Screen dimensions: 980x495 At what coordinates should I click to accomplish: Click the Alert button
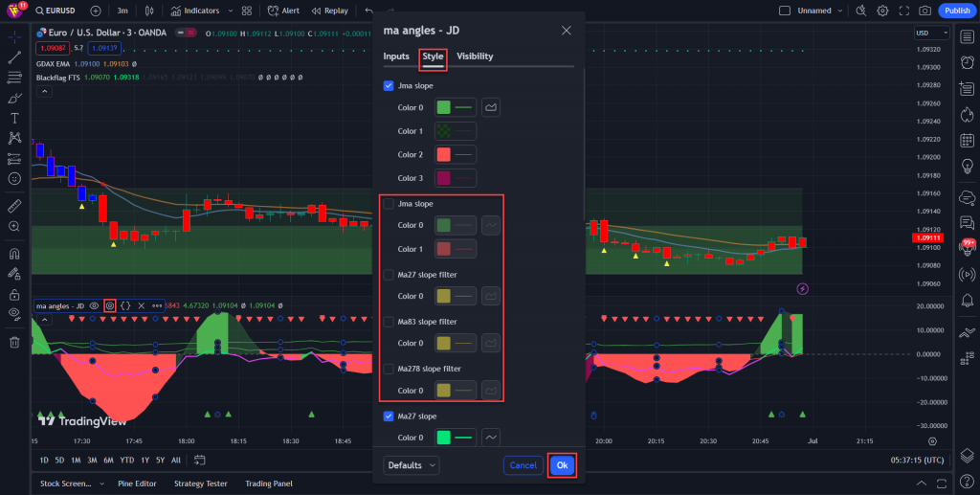point(283,11)
